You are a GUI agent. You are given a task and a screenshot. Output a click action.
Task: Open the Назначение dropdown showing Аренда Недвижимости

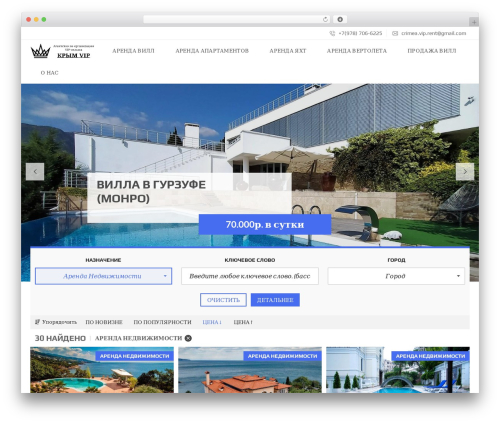(x=103, y=276)
